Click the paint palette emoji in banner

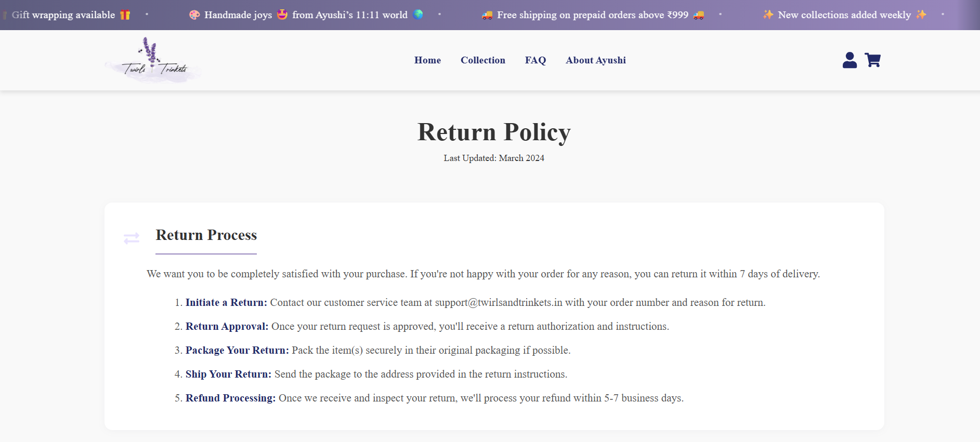pyautogui.click(x=194, y=15)
